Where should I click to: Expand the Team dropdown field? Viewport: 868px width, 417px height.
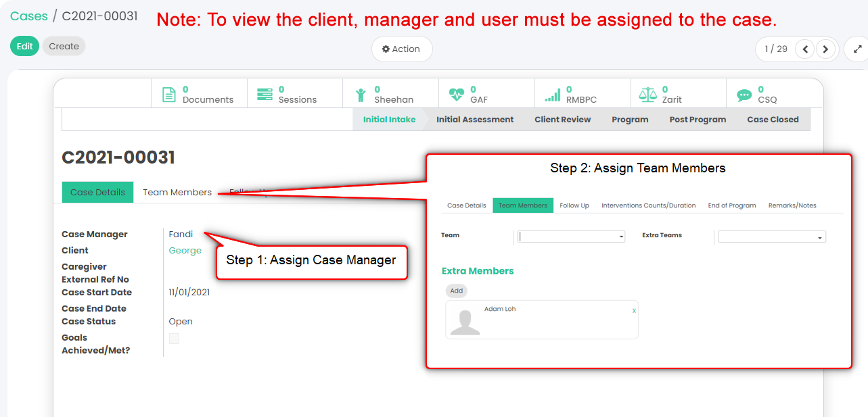(571, 237)
